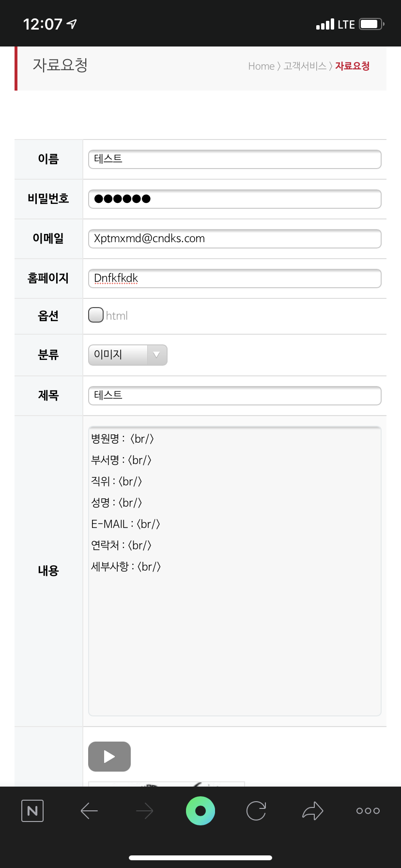This screenshot has width=401, height=868.
Task: Open the three-dot more menu
Action: tap(368, 811)
